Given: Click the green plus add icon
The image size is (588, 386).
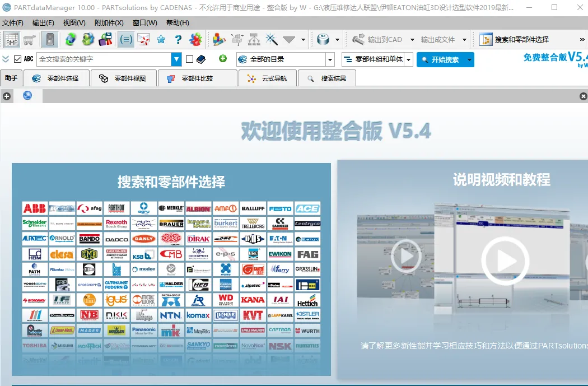Looking at the screenshot, I should pyautogui.click(x=223, y=58).
